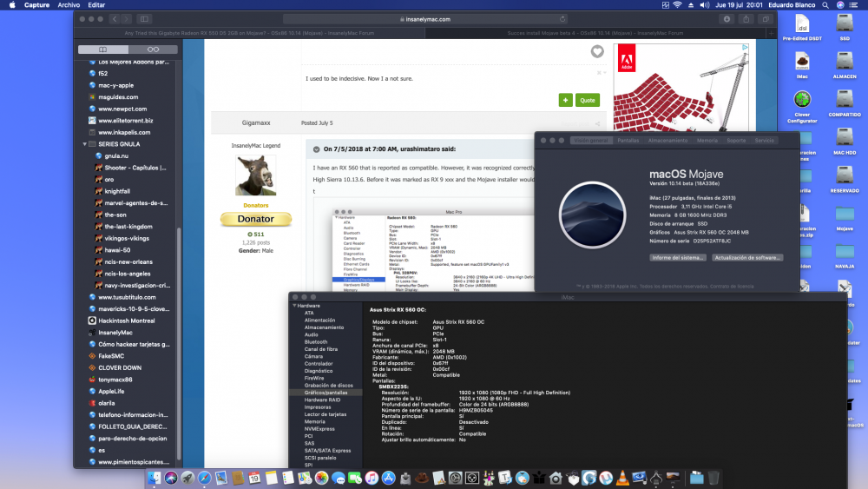The height and width of the screenshot is (489, 868).
Task: Switch Safari sidebar to Reading List view
Action: pyautogui.click(x=153, y=50)
